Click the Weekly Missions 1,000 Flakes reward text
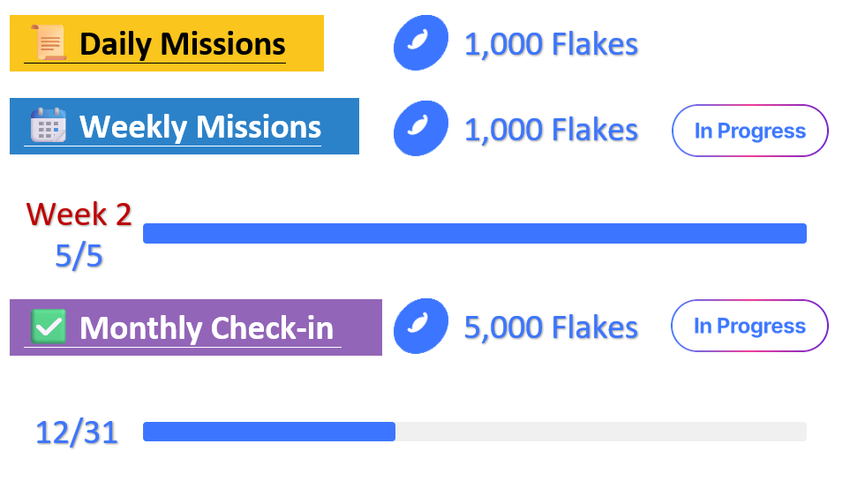The width and height of the screenshot is (850, 481). point(551,130)
